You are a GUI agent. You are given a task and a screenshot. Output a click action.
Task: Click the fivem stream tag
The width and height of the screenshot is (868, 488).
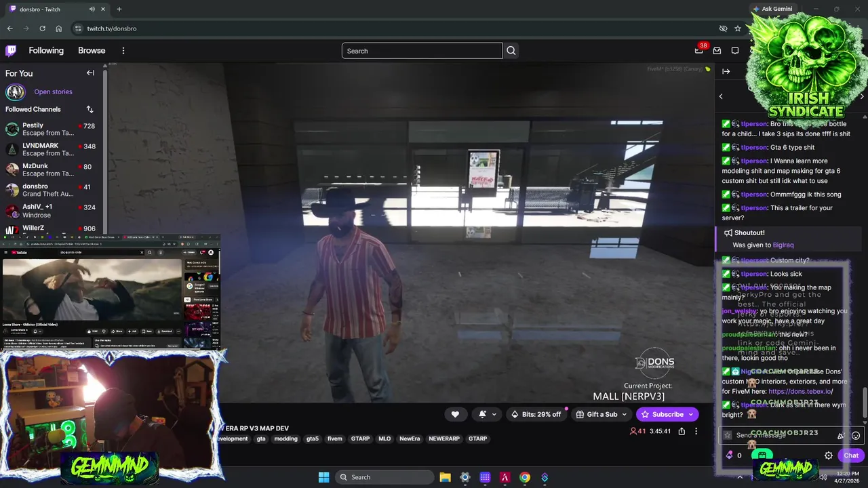pyautogui.click(x=335, y=439)
